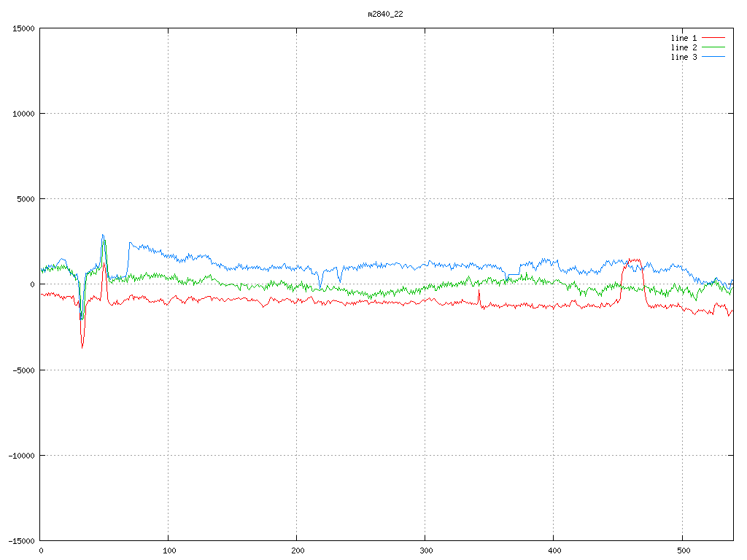This screenshot has height=560, width=747.
Task: Click the -10000 y-axis tick label
Action: point(21,455)
